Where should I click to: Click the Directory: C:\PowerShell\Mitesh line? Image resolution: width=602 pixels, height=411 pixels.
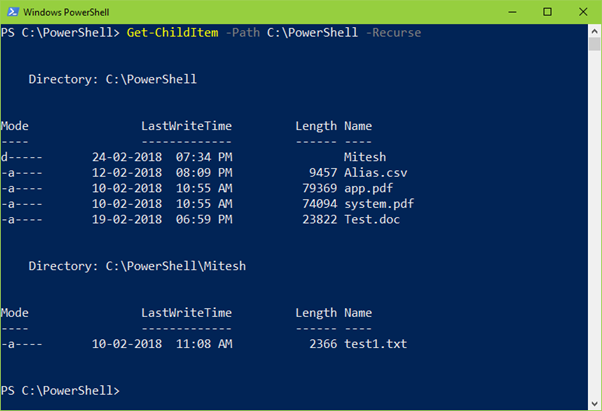coord(137,266)
